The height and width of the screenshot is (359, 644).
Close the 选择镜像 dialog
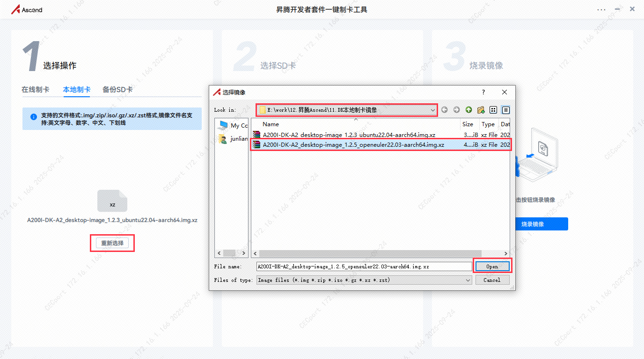point(504,92)
